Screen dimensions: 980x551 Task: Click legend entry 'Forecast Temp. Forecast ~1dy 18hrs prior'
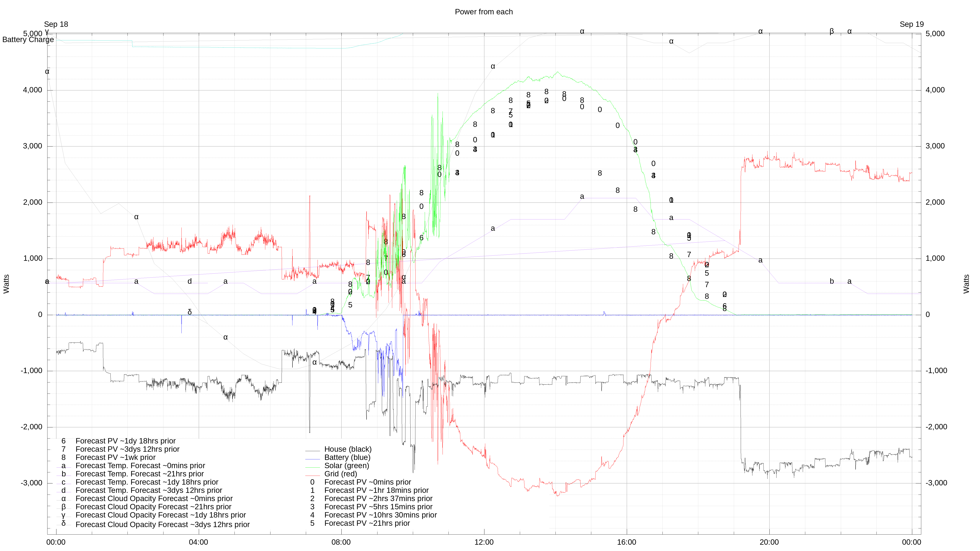tap(147, 482)
